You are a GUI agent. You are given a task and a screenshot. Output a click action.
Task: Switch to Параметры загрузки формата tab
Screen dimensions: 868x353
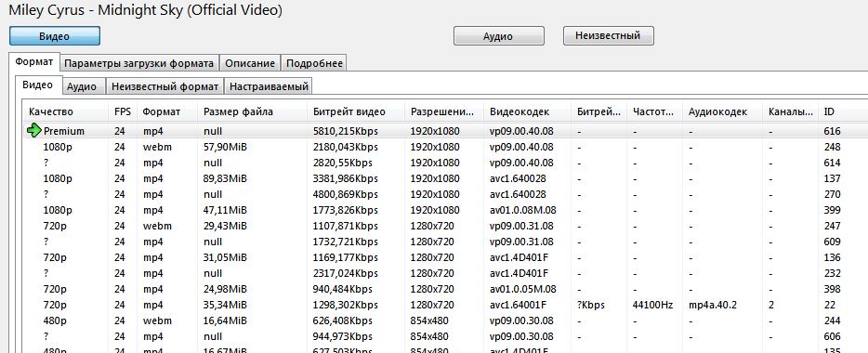coord(139,63)
